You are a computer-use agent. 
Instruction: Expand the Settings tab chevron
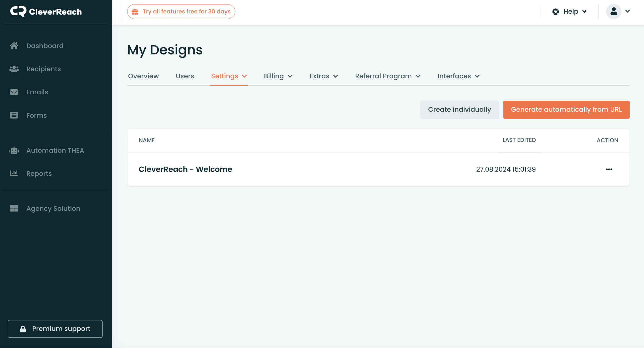(244, 76)
